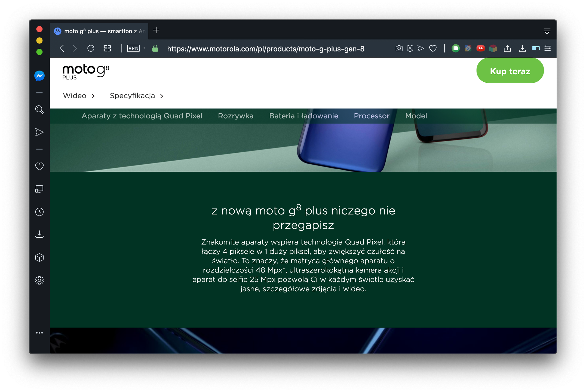Click the moto g8 PLUS logo

pyautogui.click(x=86, y=72)
